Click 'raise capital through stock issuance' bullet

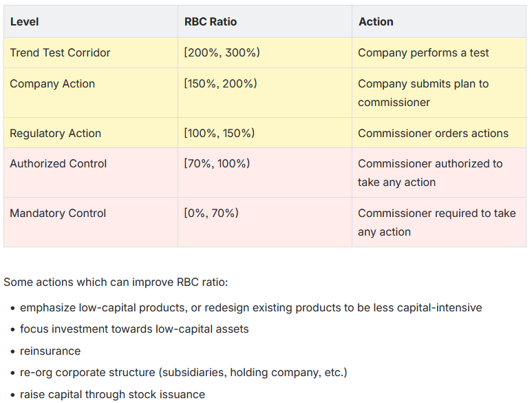[112, 395]
